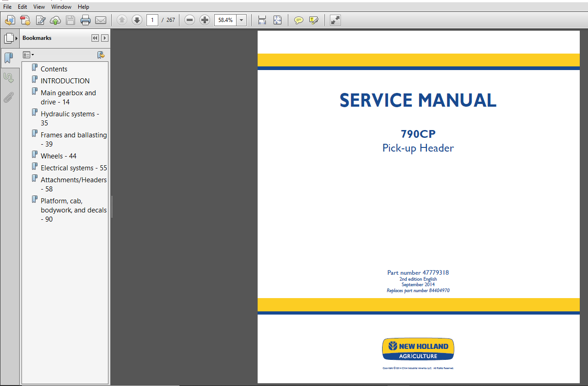Screen dimensions: 588x386
Task: Open Frames and ballasting - 39 bookmark
Action: point(74,140)
